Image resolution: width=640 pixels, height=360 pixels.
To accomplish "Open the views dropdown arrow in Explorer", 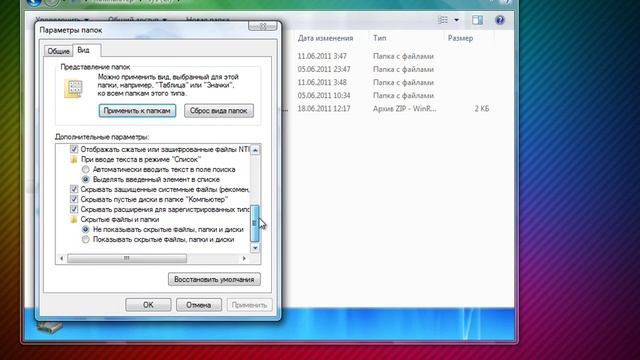I will tap(456, 20).
